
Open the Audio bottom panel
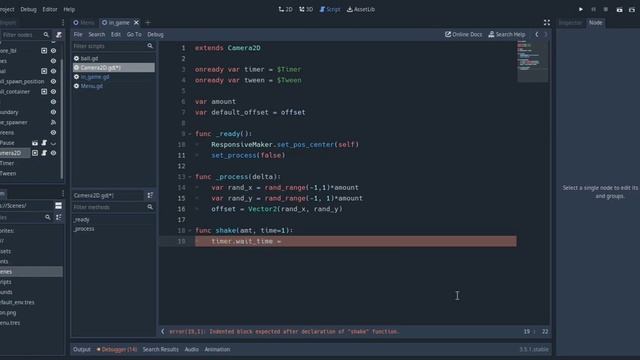191,349
